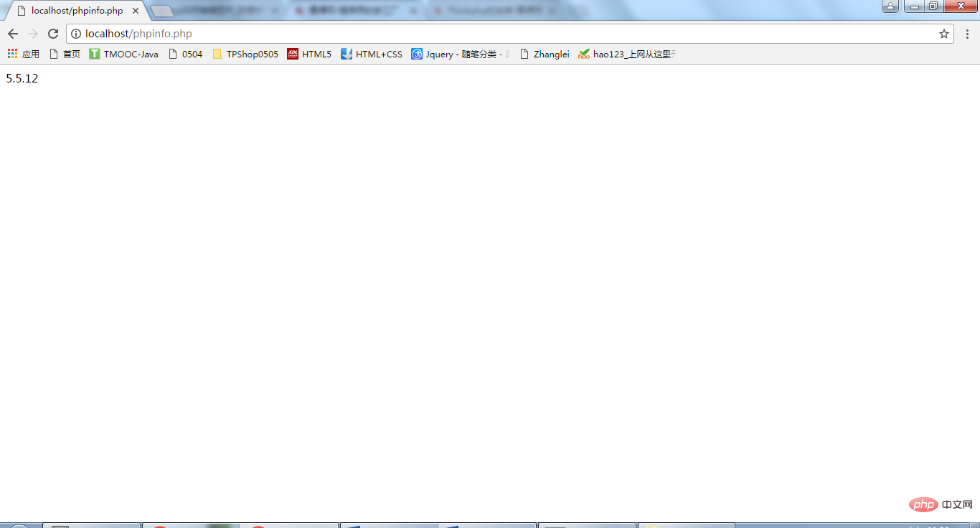This screenshot has height=528, width=980.
Task: View site information icon in address bar
Action: pos(76,34)
